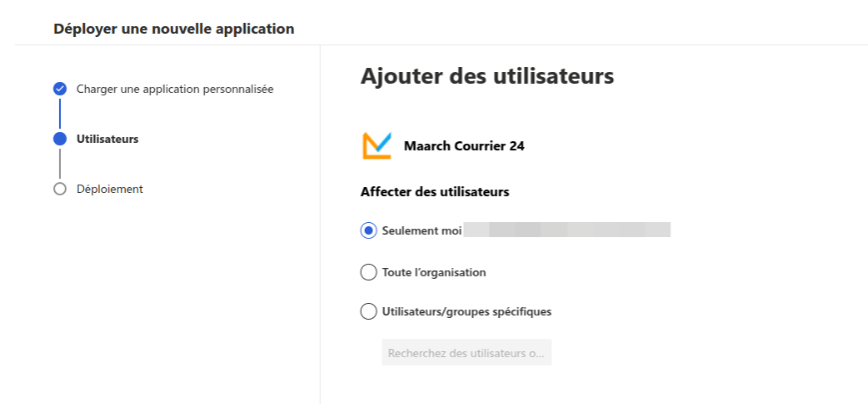The height and width of the screenshot is (404, 868).
Task: Click the Maarch Courrier orange logo
Action: (x=377, y=146)
